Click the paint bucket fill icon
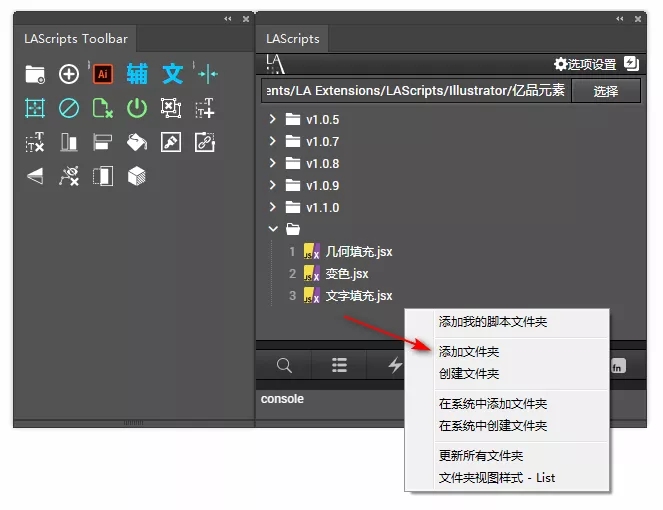 (137, 142)
